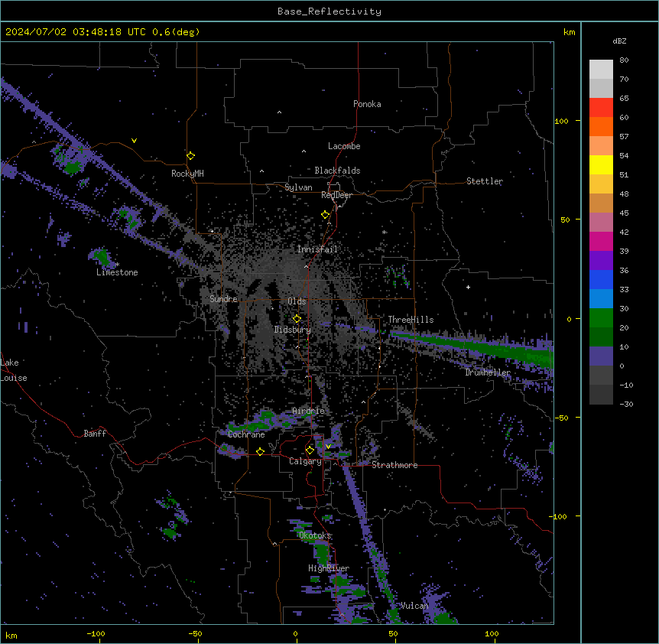This screenshot has height=644, width=659.
Task: Click the Innisfail label
Action: tap(317, 249)
